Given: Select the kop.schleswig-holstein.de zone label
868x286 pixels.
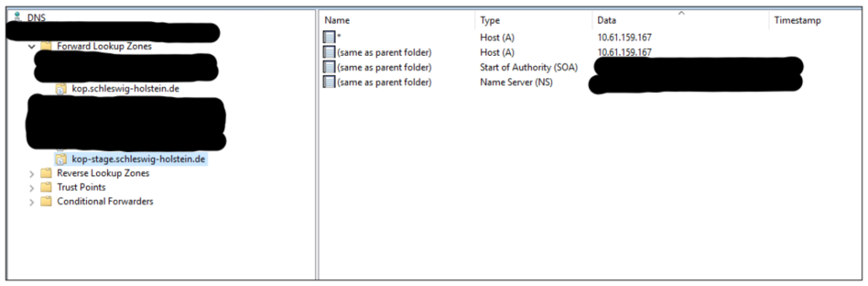Looking at the screenshot, I should pyautogui.click(x=126, y=88).
